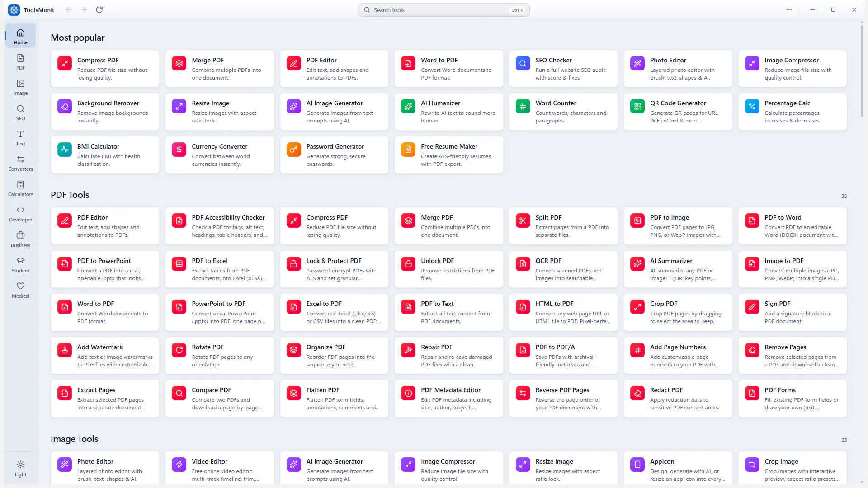The image size is (868, 488).
Task: Open the Repair PDF wrench icon
Action: (x=408, y=351)
